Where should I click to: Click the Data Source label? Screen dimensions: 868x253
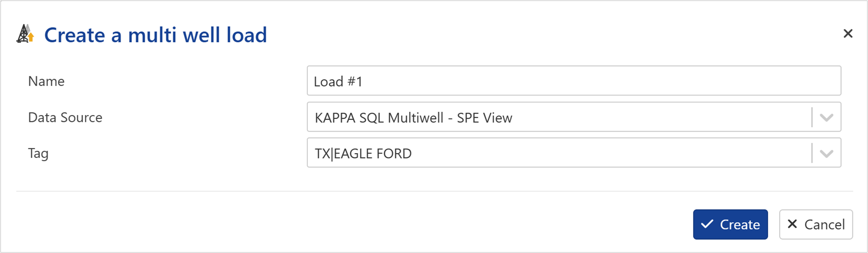65,118
